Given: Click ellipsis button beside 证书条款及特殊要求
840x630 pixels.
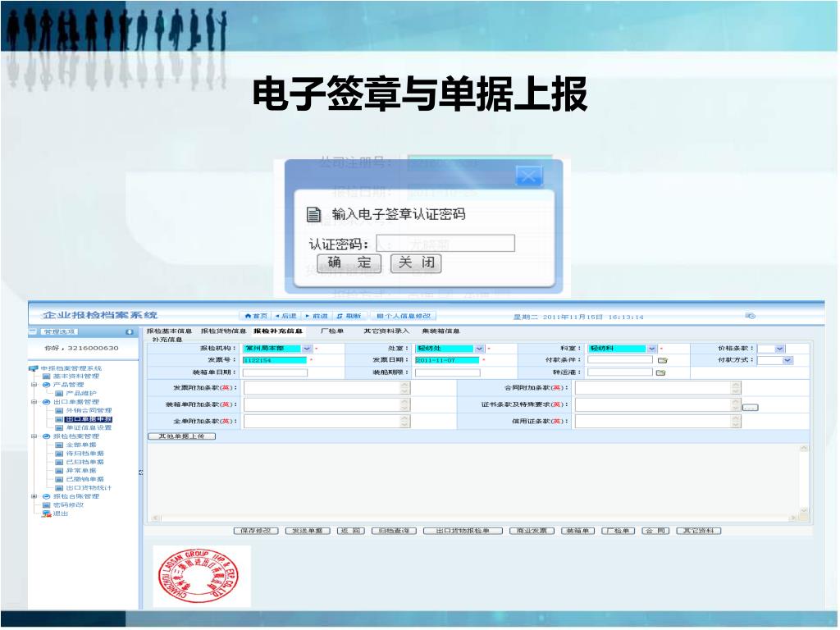Looking at the screenshot, I should 750,408.
